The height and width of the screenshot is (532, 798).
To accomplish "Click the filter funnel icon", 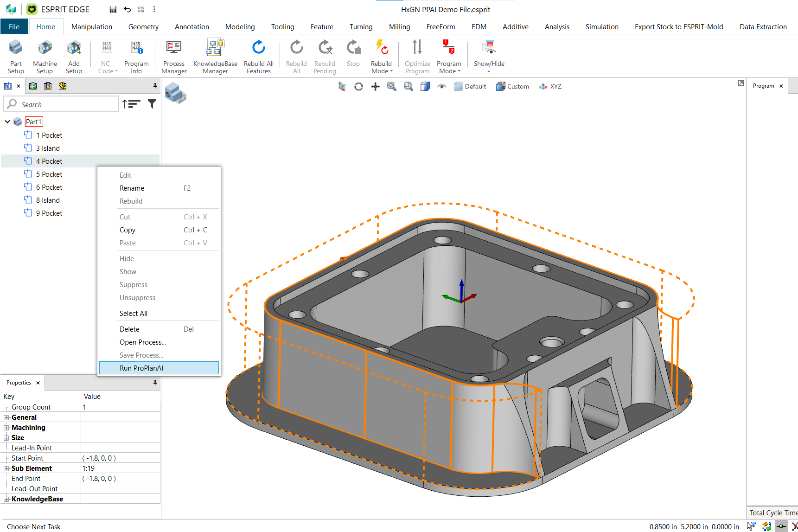I will click(152, 104).
